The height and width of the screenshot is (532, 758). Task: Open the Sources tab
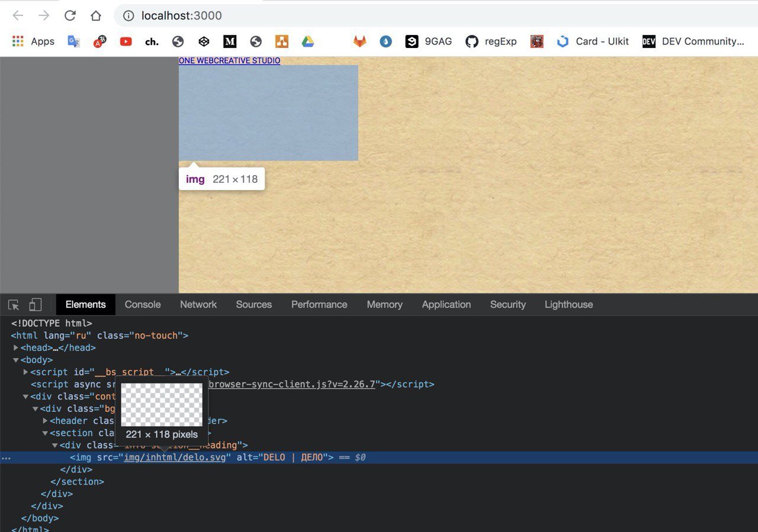[253, 305]
